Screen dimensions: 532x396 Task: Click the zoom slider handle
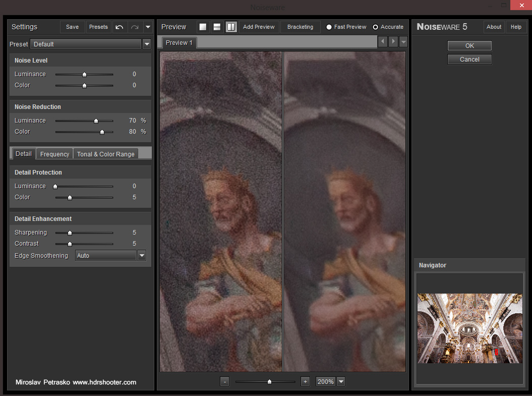coord(269,382)
